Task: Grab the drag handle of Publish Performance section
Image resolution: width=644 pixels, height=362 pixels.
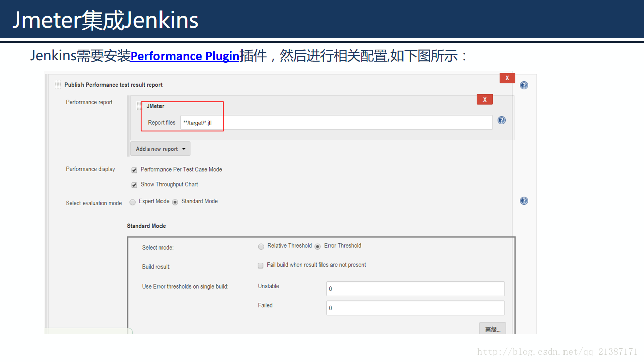Action: click(x=58, y=85)
